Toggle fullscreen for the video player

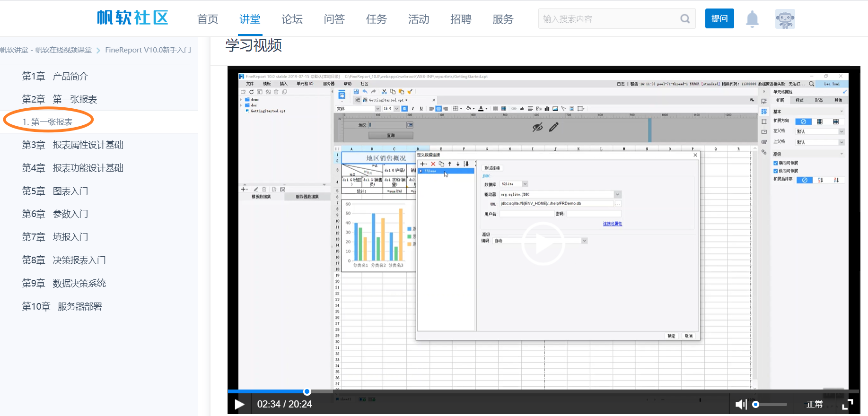[x=848, y=404]
